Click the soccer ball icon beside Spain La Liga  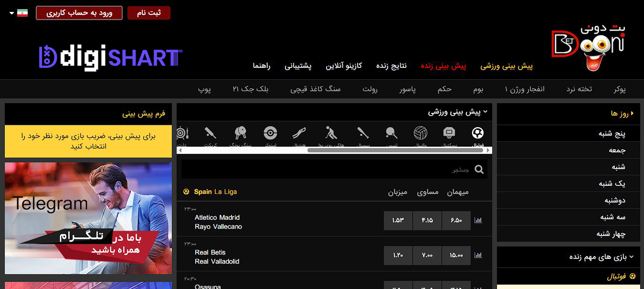click(x=186, y=192)
